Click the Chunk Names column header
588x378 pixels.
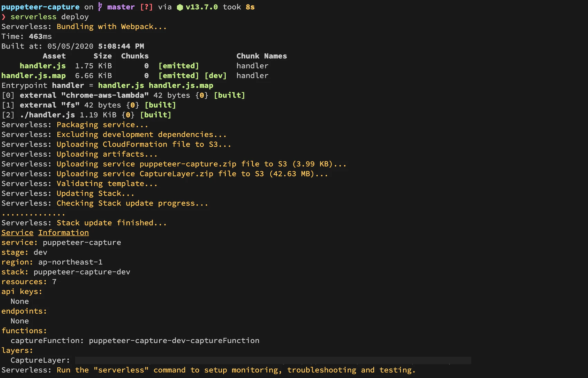coord(262,56)
